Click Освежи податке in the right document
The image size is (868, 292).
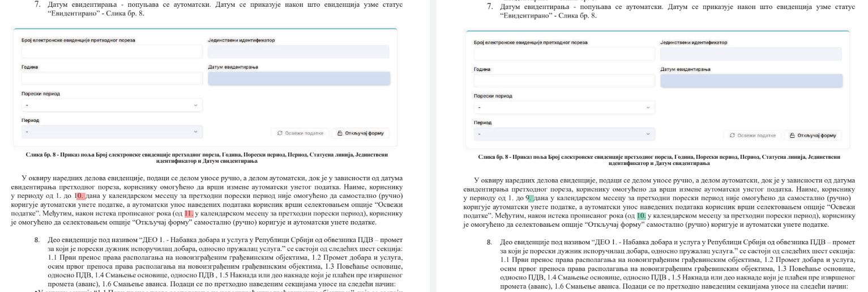pyautogui.click(x=752, y=136)
